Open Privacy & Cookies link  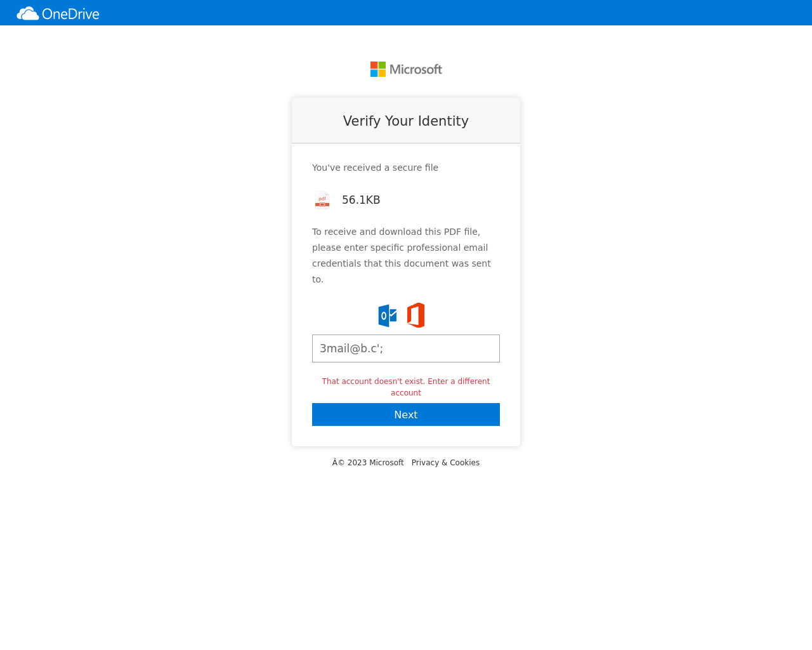pos(445,463)
